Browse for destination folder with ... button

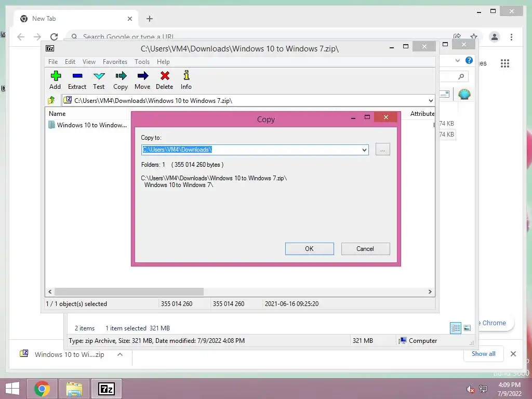point(383,149)
